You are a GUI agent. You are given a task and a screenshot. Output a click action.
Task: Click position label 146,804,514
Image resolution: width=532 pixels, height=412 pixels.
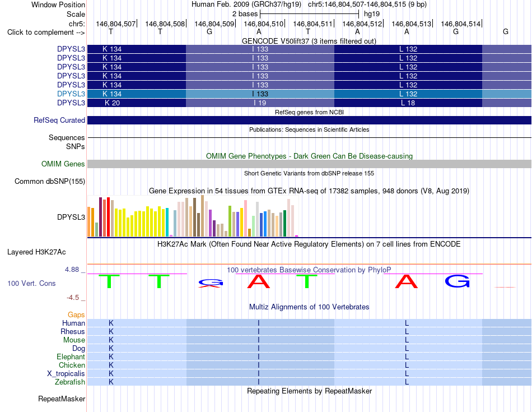pos(460,24)
